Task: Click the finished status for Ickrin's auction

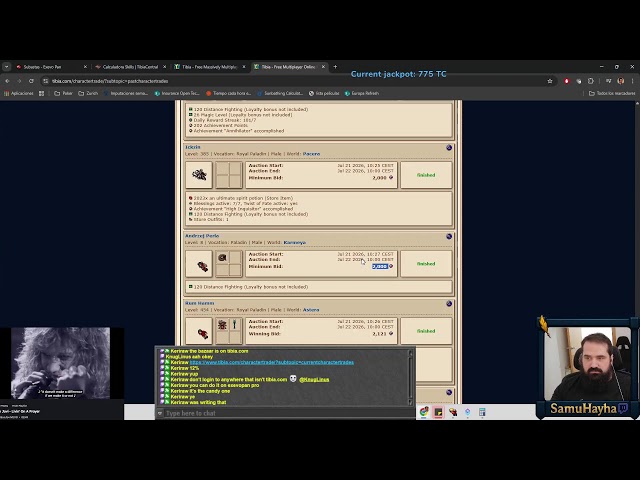Action: pyautogui.click(x=426, y=175)
